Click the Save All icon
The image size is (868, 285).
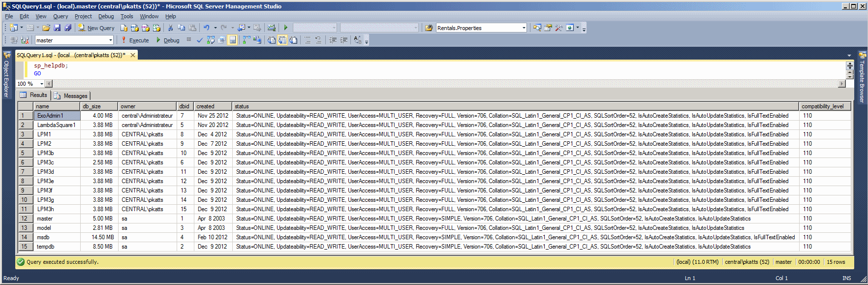(68, 28)
